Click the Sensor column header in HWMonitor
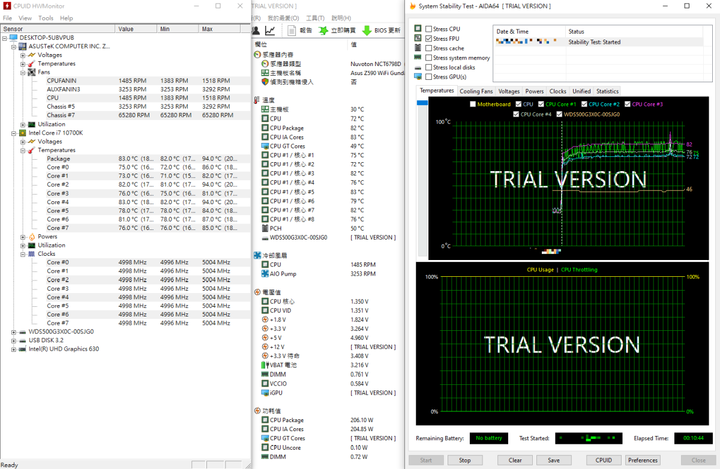 click(x=57, y=29)
